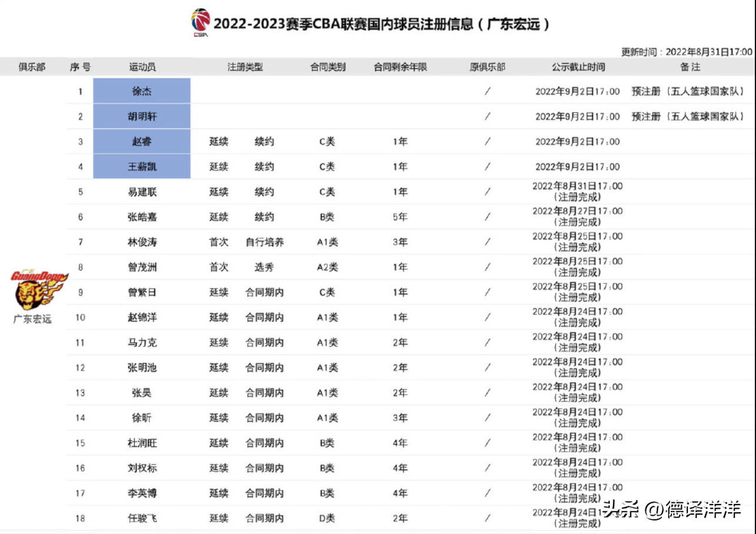Click the 预注册 note in 胡明轩's row
This screenshot has width=756, height=534.
[x=688, y=116]
